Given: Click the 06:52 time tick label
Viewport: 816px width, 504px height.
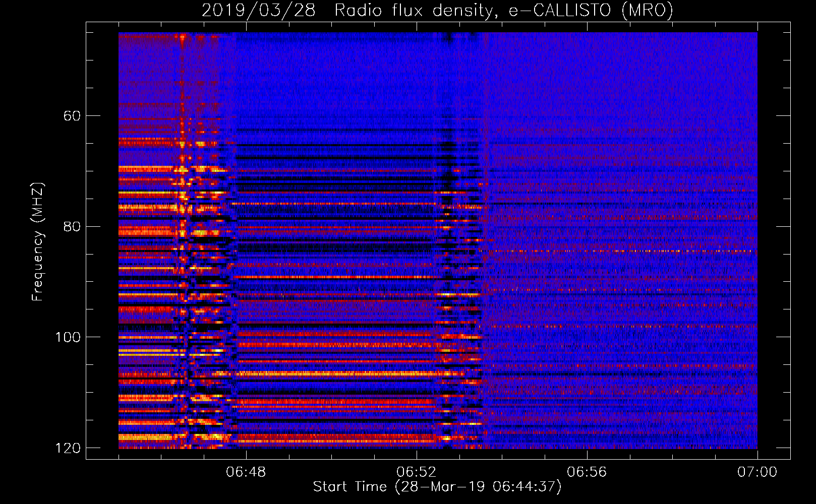Looking at the screenshot, I should [x=417, y=472].
